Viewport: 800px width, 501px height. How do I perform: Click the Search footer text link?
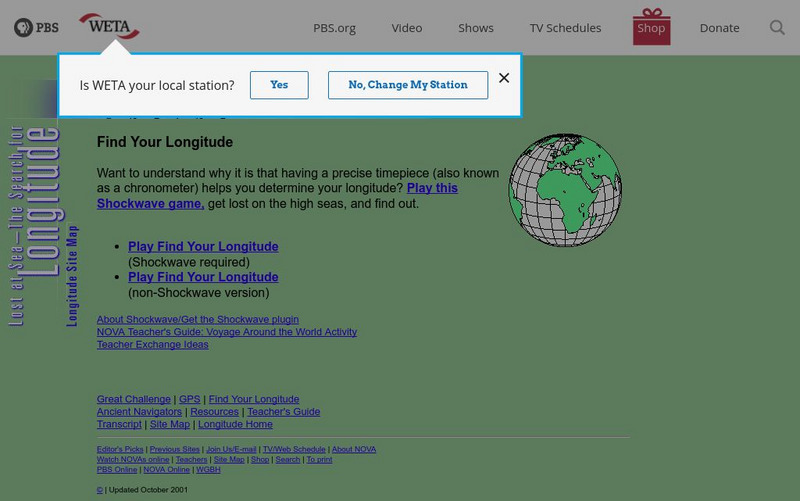point(288,460)
